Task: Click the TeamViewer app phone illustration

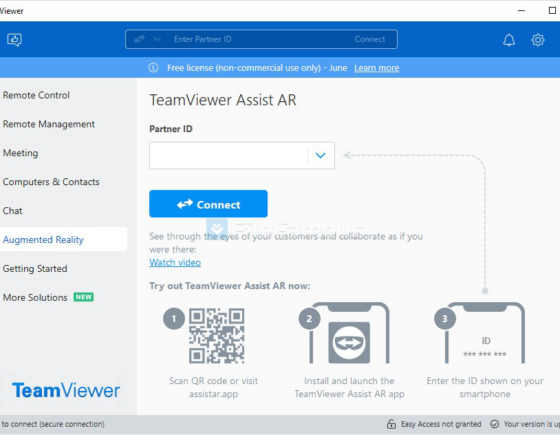Action: (x=349, y=333)
